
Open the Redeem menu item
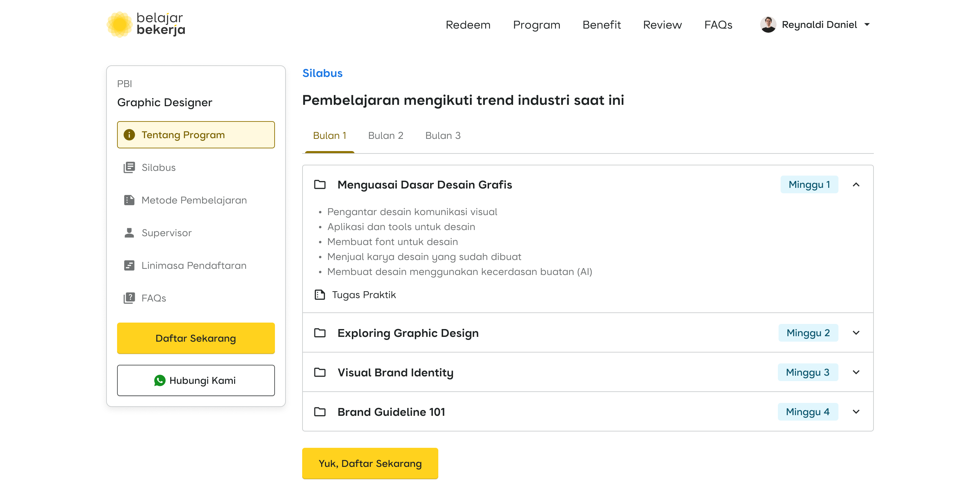(x=468, y=25)
